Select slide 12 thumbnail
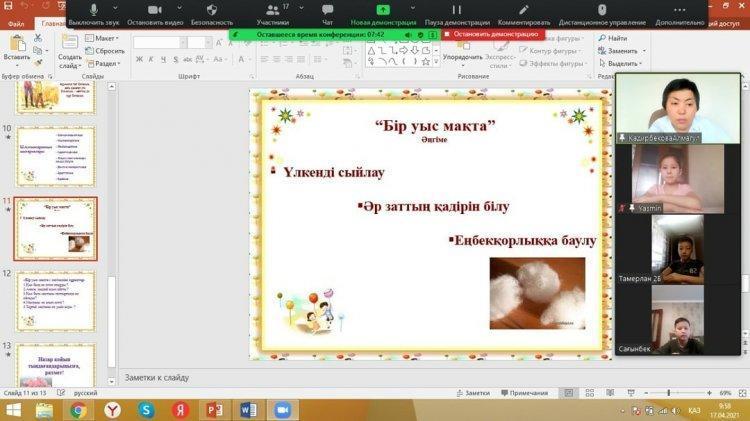The width and height of the screenshot is (750, 421). 56,301
